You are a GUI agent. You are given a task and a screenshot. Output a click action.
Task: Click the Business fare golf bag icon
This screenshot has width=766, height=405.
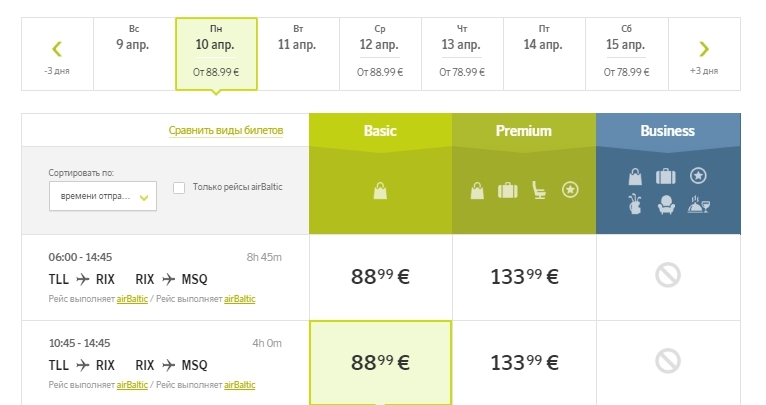(635, 204)
